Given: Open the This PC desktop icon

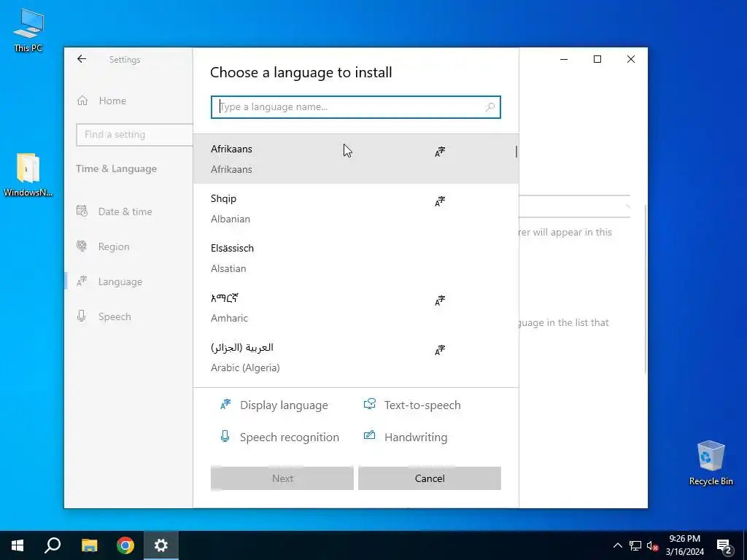Looking at the screenshot, I should pyautogui.click(x=28, y=31).
